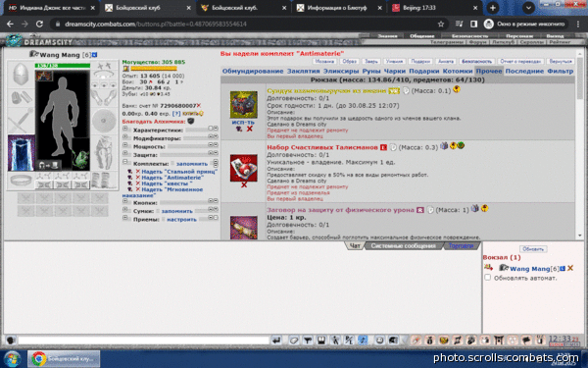Click the chat filter funnel icon
The height and width of the screenshot is (368, 588).
[x=308, y=341]
